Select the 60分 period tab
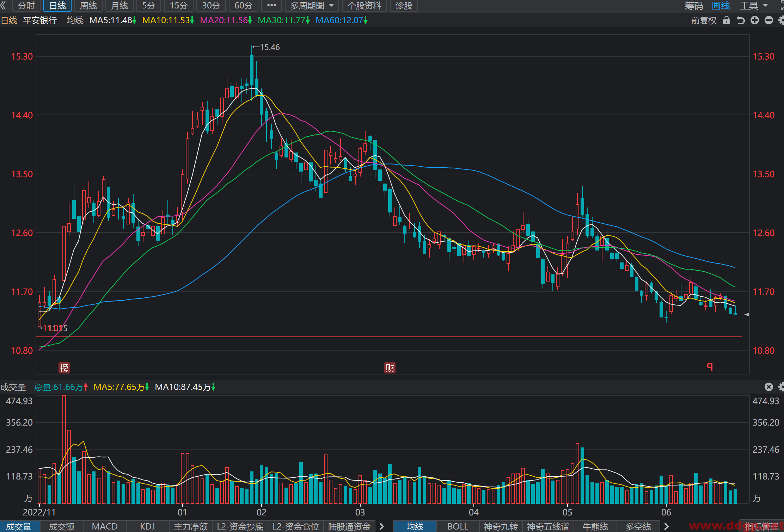This screenshot has width=784, height=532. [x=243, y=6]
